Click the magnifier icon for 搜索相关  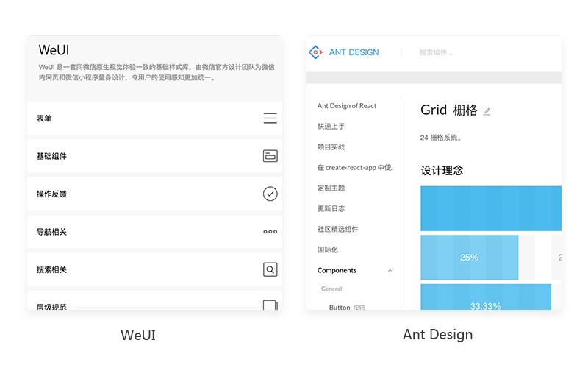(x=270, y=270)
